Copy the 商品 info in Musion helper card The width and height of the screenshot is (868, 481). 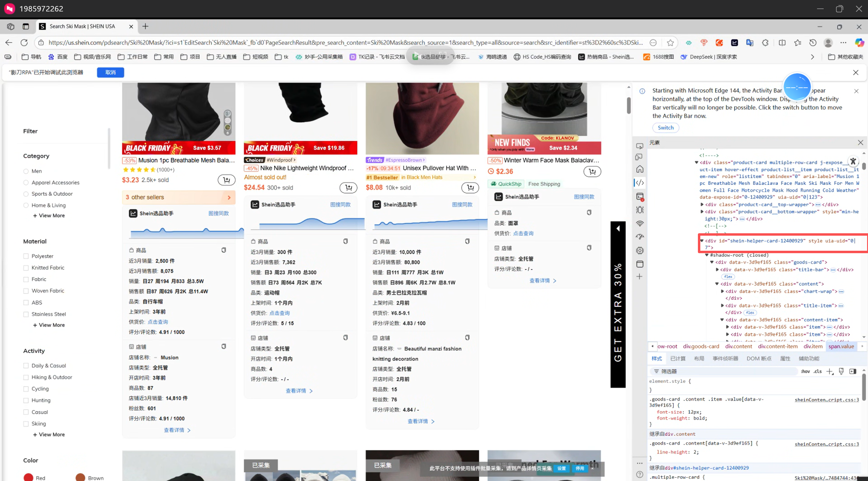tap(224, 250)
